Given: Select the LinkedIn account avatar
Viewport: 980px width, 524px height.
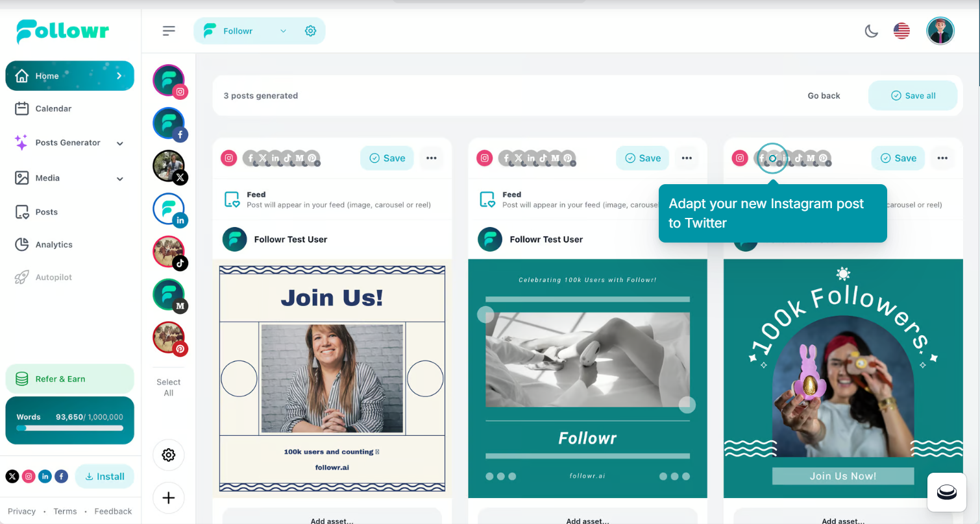Looking at the screenshot, I should (x=169, y=209).
